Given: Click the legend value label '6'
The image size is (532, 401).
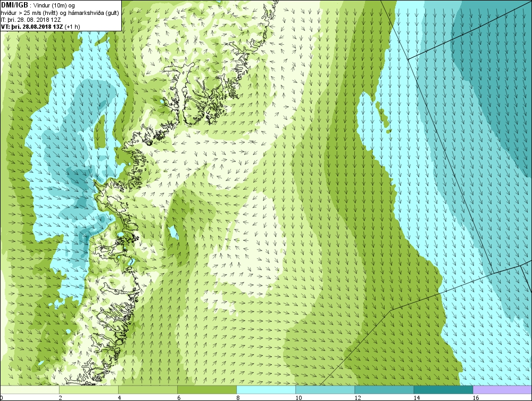Looking at the screenshot, I should pos(178,398).
